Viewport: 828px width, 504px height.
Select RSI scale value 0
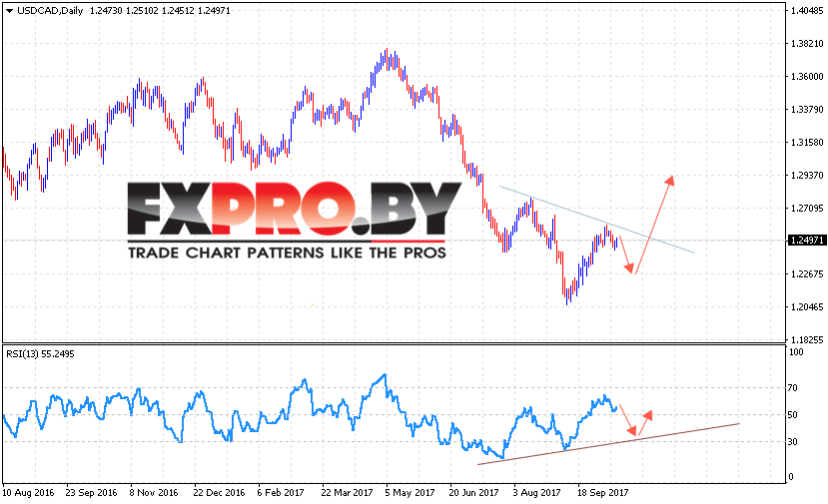(x=790, y=477)
